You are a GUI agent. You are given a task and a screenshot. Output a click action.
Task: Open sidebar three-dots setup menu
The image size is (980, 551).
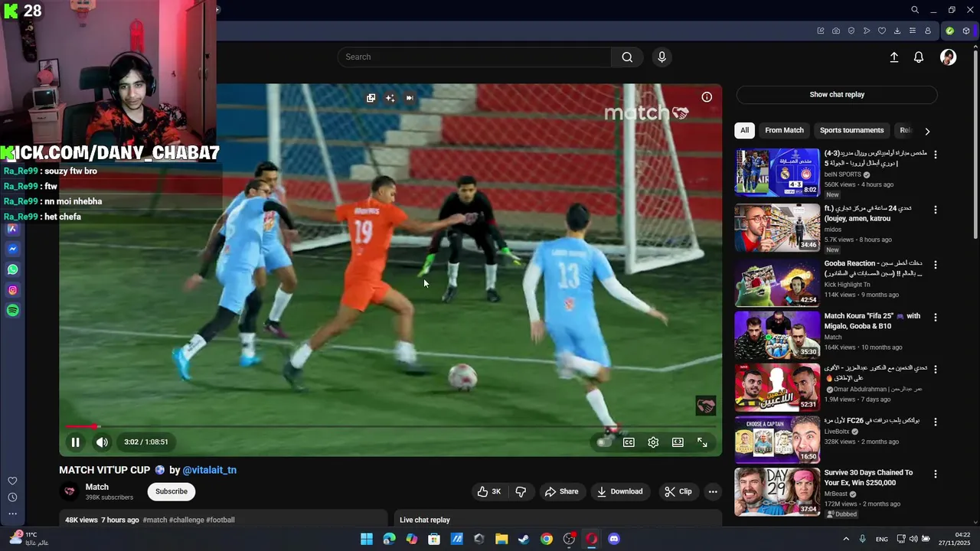[x=12, y=514]
